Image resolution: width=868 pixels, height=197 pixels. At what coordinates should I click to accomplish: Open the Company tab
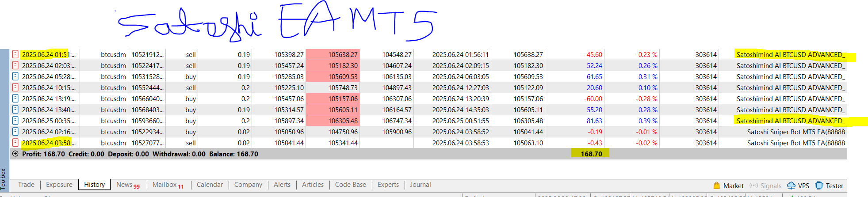[248, 185]
